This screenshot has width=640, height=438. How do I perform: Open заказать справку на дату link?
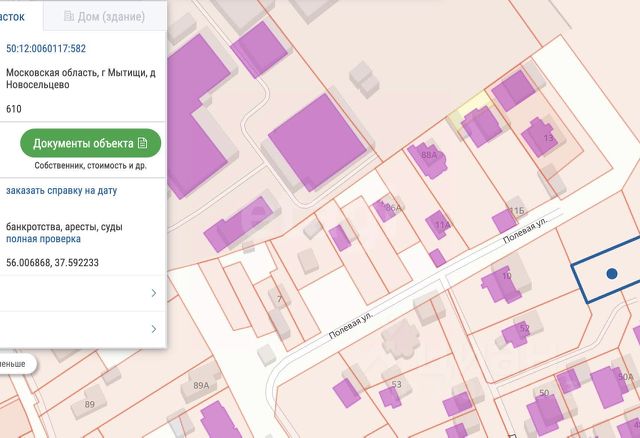[61, 191]
